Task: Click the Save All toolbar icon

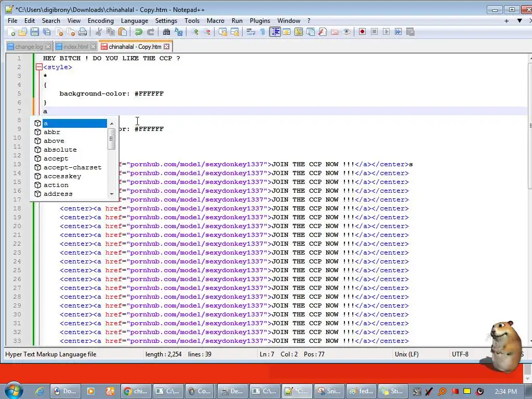Action: click(x=47, y=32)
